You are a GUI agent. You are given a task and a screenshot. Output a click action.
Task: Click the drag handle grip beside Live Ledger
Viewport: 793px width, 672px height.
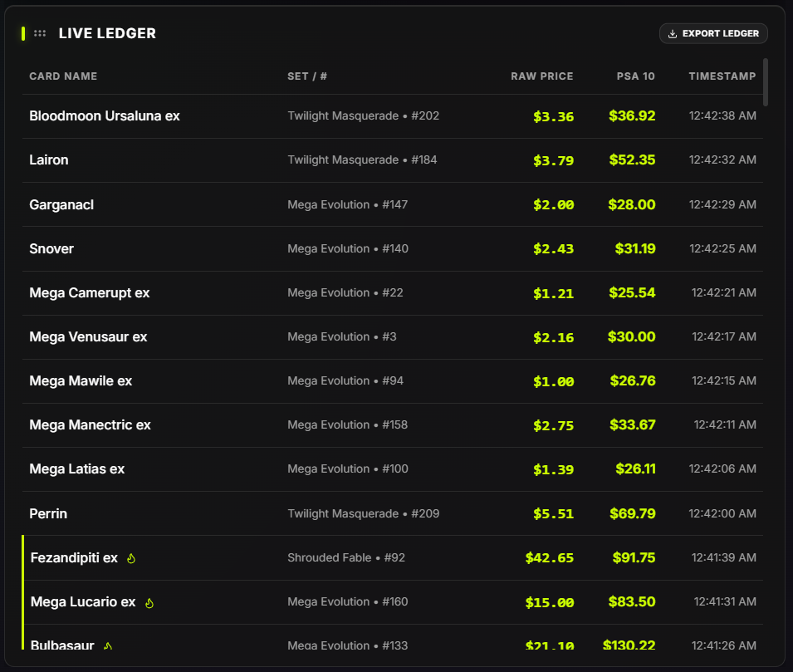pos(40,33)
